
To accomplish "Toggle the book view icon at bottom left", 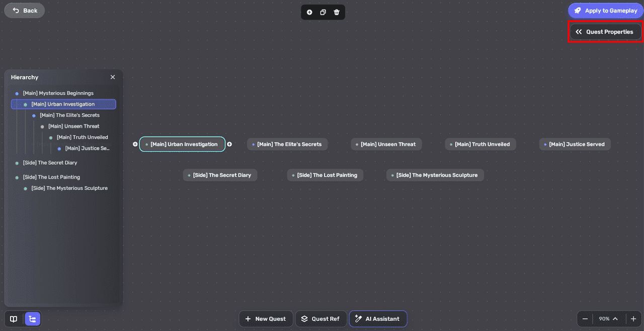I will pos(14,319).
